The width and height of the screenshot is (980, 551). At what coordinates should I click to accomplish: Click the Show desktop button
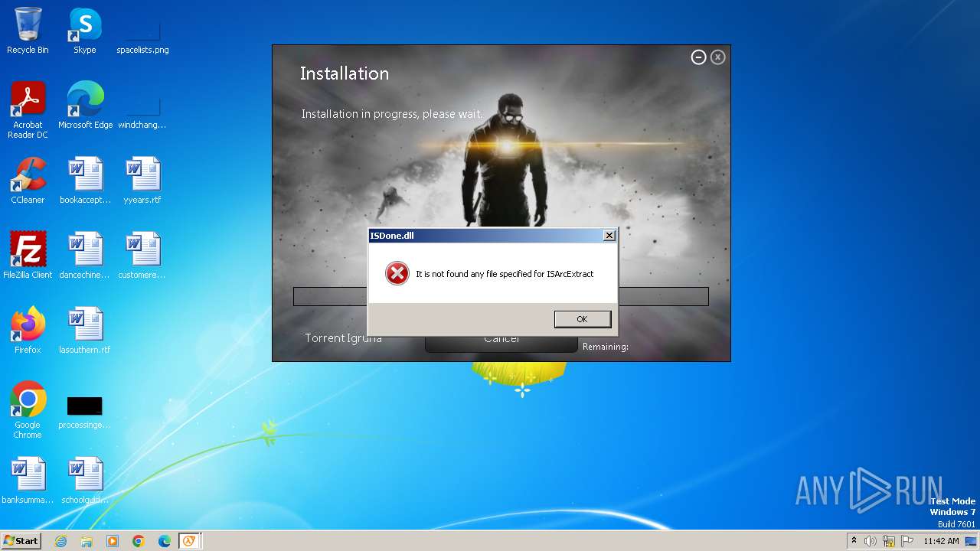click(x=972, y=541)
